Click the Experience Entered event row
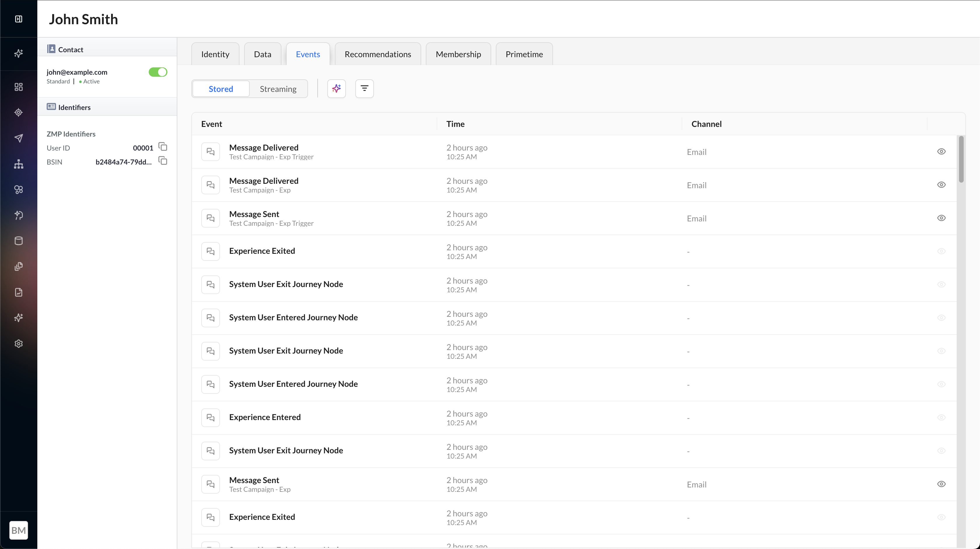 tap(265, 417)
